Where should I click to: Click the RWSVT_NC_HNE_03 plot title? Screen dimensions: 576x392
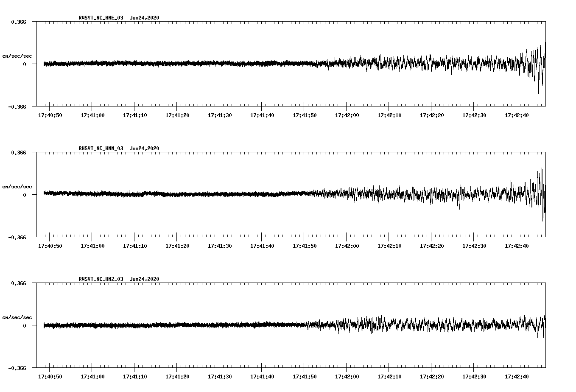[101, 18]
